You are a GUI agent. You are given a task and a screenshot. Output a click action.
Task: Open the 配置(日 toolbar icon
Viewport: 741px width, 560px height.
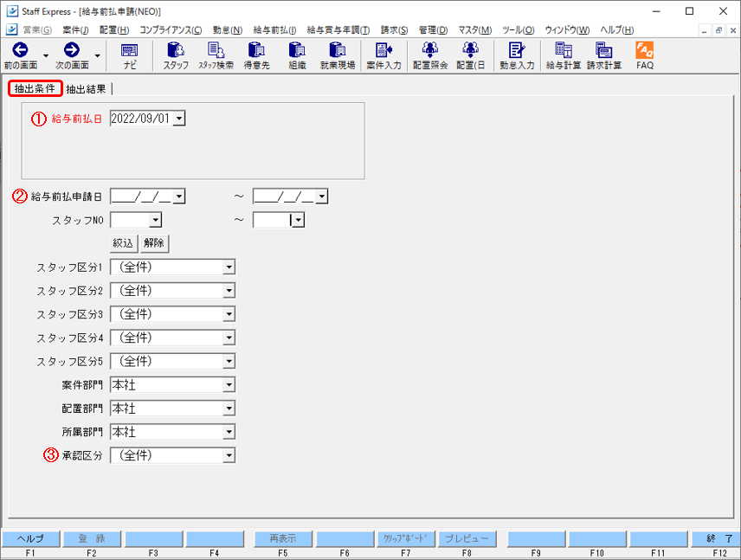coord(471,55)
